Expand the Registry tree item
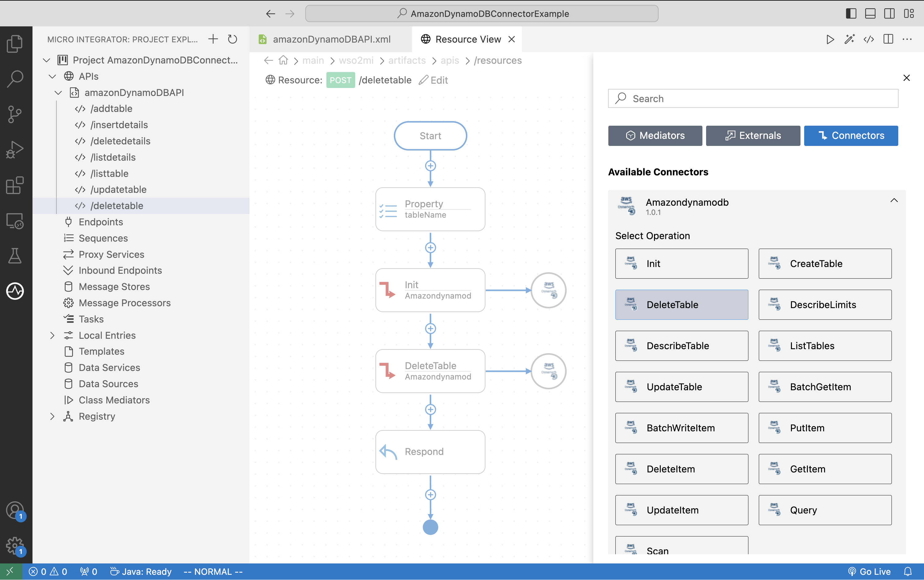Viewport: 924px width, 580px height. pyautogui.click(x=52, y=416)
